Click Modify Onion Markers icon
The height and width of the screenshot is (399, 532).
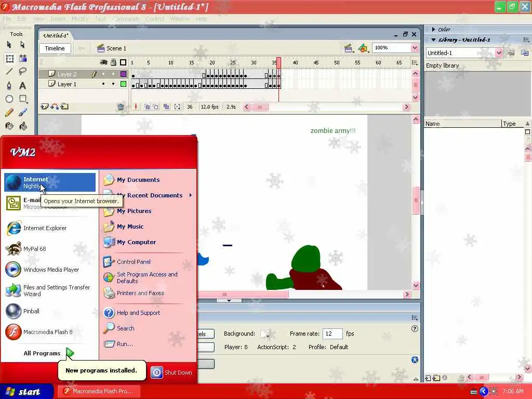(177, 107)
